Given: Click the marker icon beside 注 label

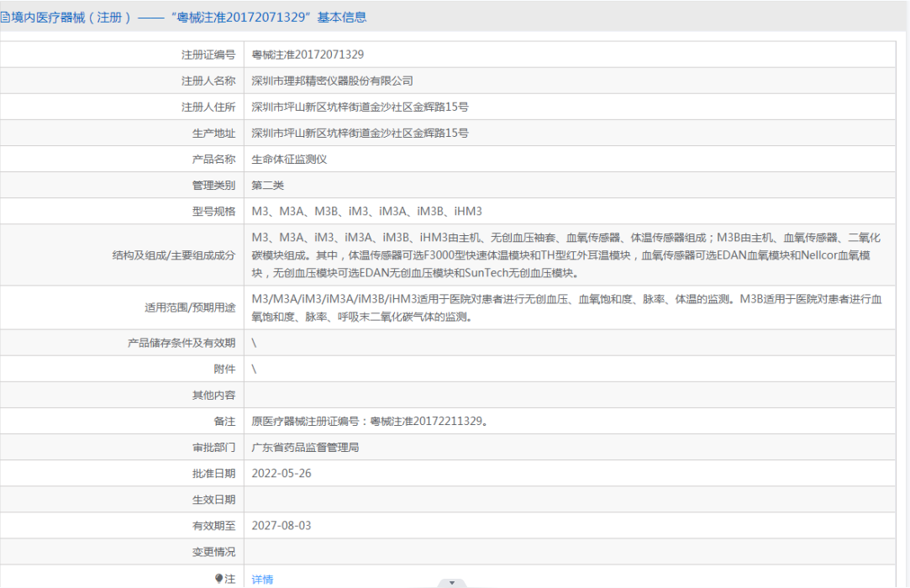Looking at the screenshot, I should coord(218,579).
